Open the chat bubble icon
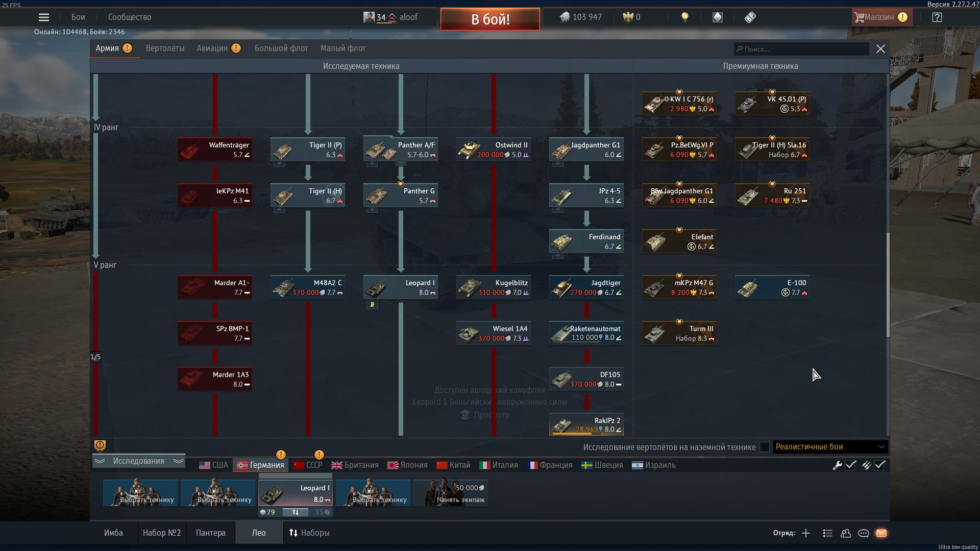This screenshot has height=551, width=980. coord(864,533)
